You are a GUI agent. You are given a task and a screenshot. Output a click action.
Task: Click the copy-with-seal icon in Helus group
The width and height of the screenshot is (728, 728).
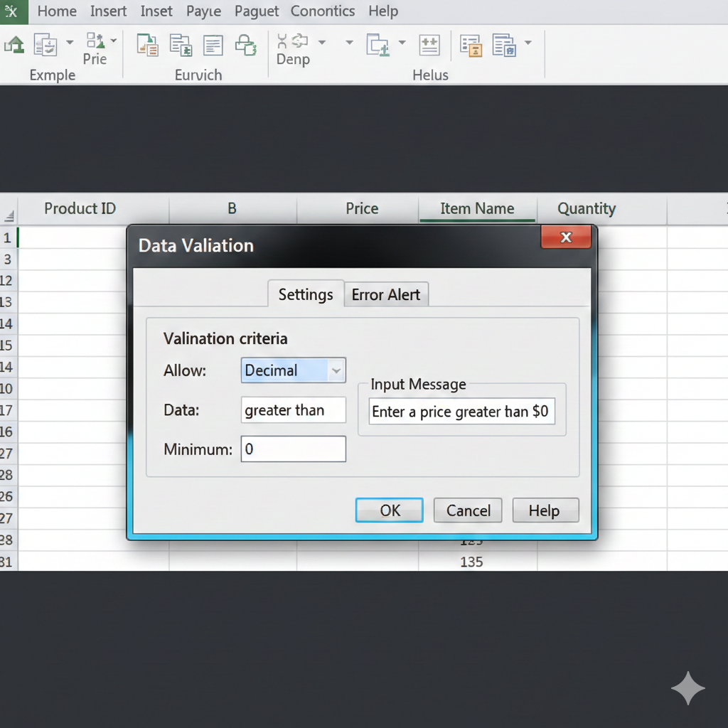(x=506, y=44)
